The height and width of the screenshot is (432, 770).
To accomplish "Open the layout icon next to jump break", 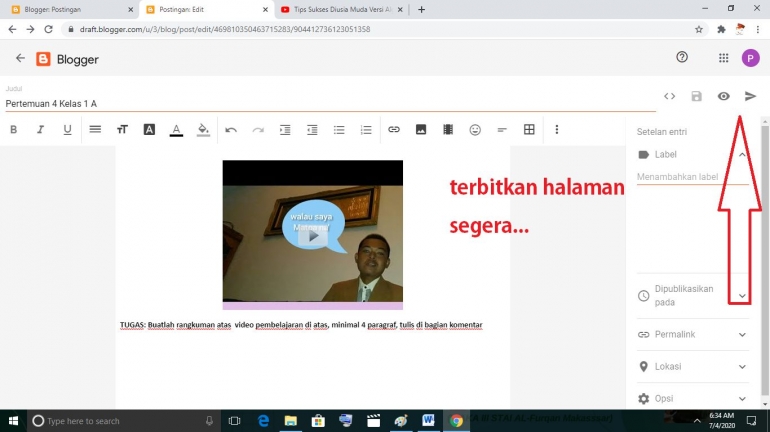I will (529, 130).
